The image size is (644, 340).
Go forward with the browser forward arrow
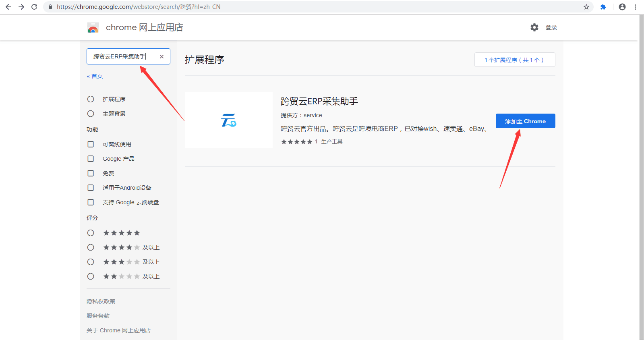pyautogui.click(x=21, y=7)
